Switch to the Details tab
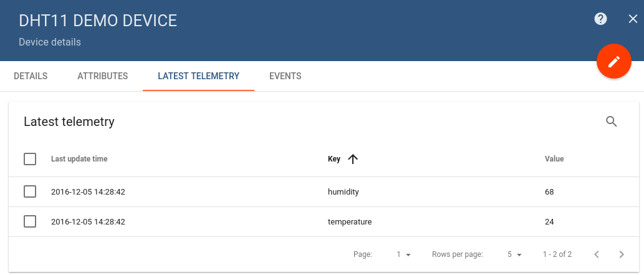This screenshot has width=644, height=275. pyautogui.click(x=31, y=76)
